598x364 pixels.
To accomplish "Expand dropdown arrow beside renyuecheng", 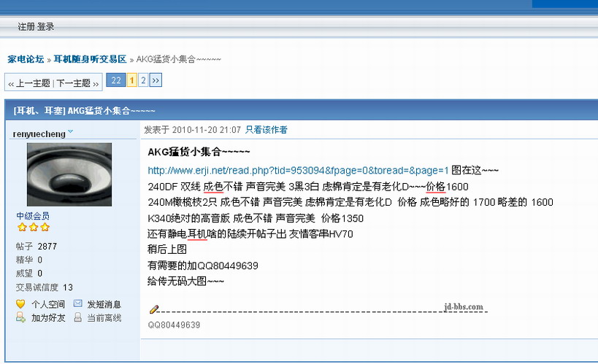I will click(70, 132).
